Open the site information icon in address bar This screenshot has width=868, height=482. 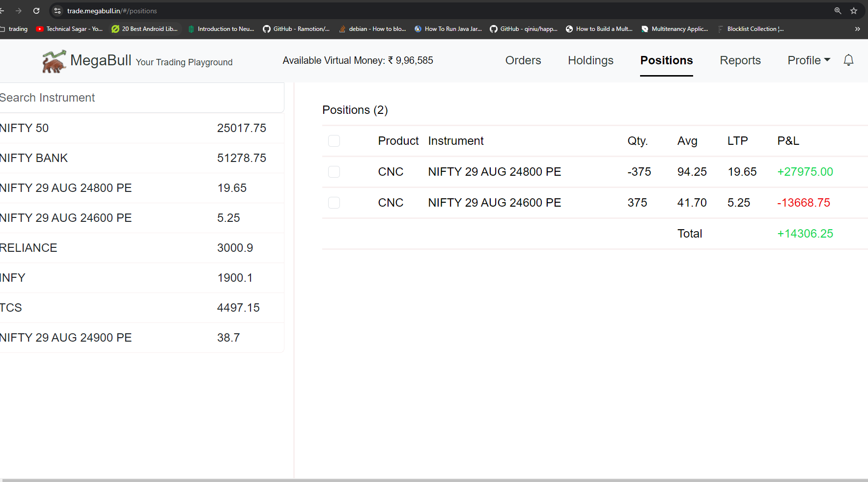(57, 10)
